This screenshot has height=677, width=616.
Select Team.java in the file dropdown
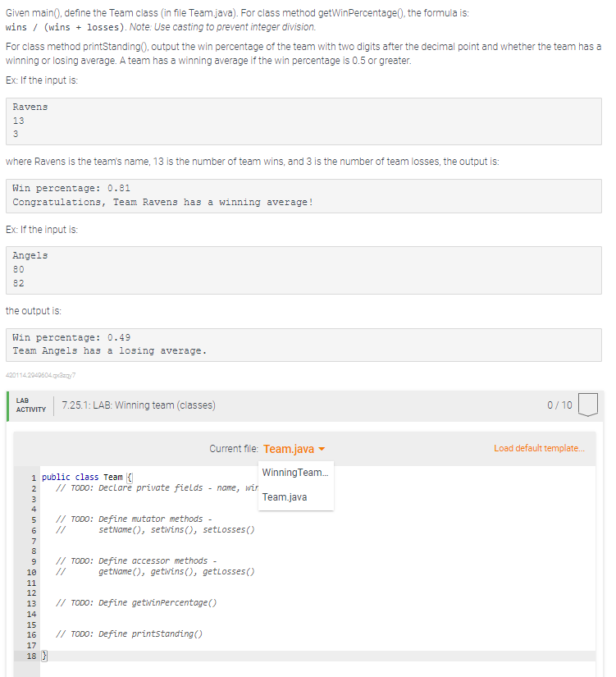coord(285,496)
